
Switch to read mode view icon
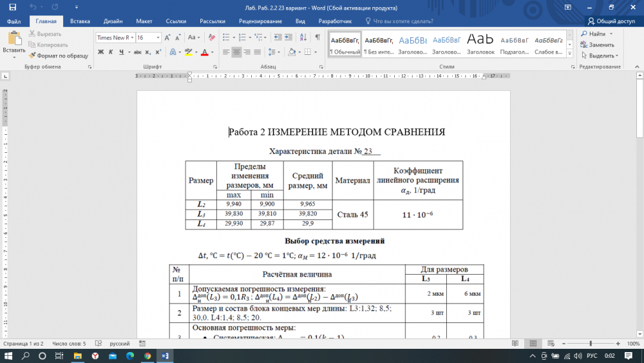click(x=515, y=343)
